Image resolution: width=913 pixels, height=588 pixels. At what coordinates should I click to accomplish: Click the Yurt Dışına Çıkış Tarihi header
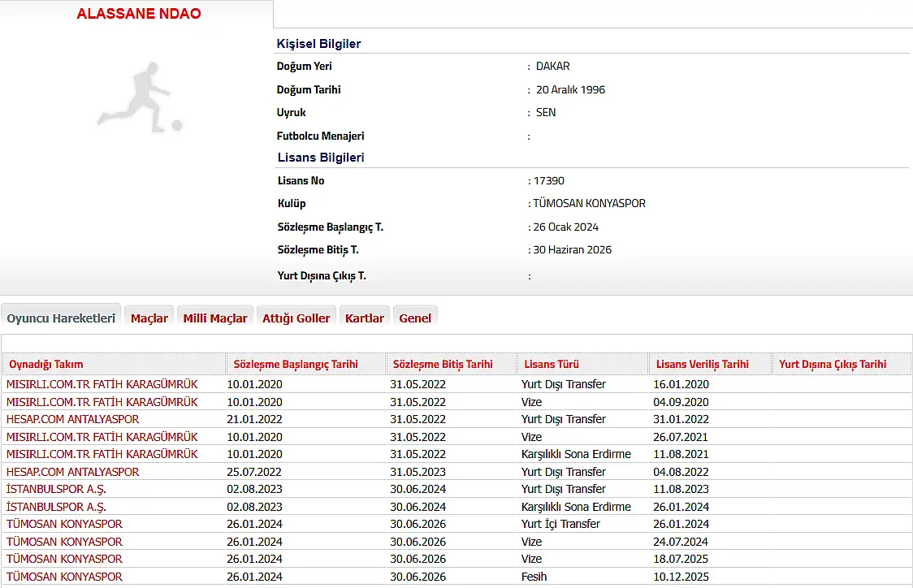(x=833, y=365)
